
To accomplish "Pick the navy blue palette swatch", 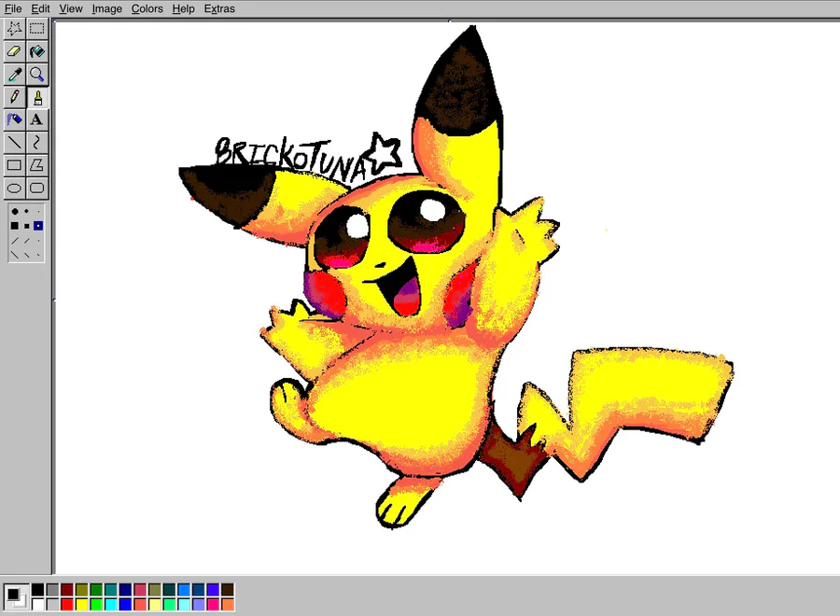I will 125,590.
